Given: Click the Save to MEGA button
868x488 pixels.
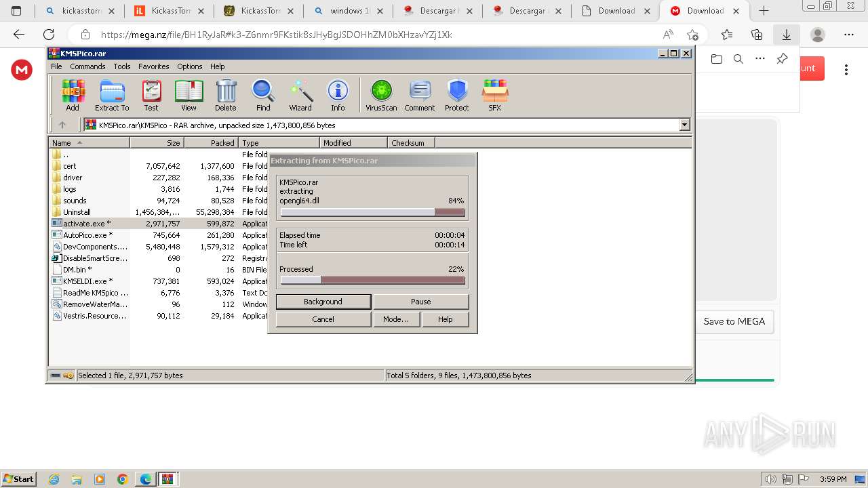Looking at the screenshot, I should point(734,321).
